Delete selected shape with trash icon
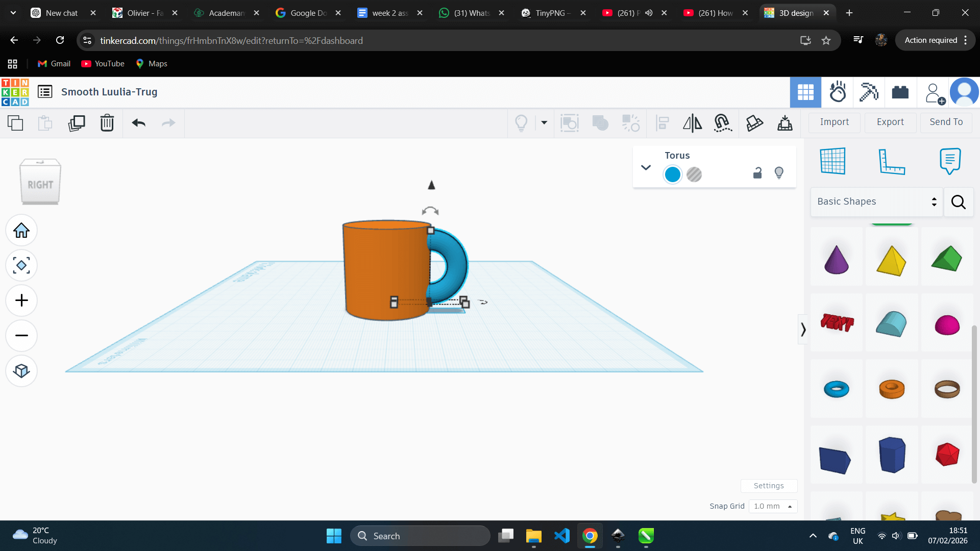Viewport: 980px width, 551px height. tap(107, 123)
